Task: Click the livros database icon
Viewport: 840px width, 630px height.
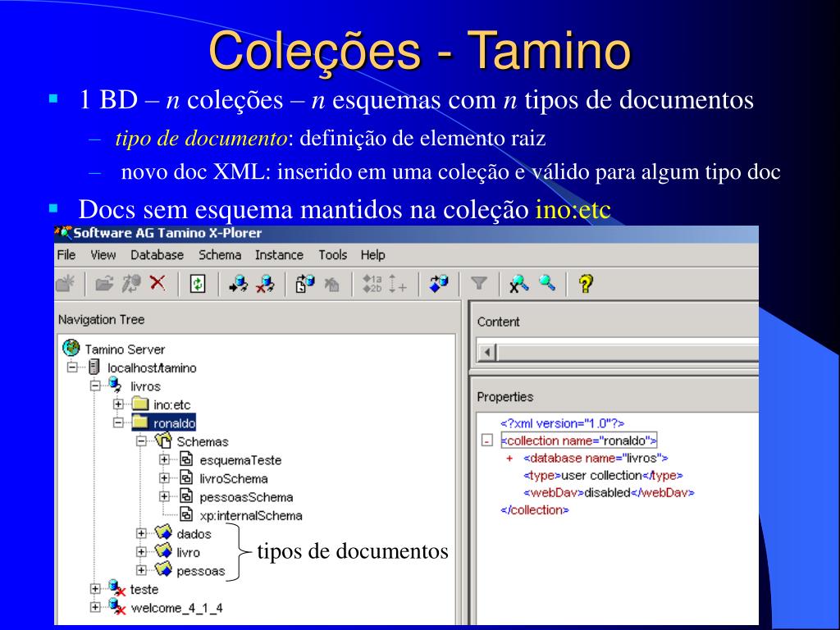Action: pyautogui.click(x=115, y=386)
